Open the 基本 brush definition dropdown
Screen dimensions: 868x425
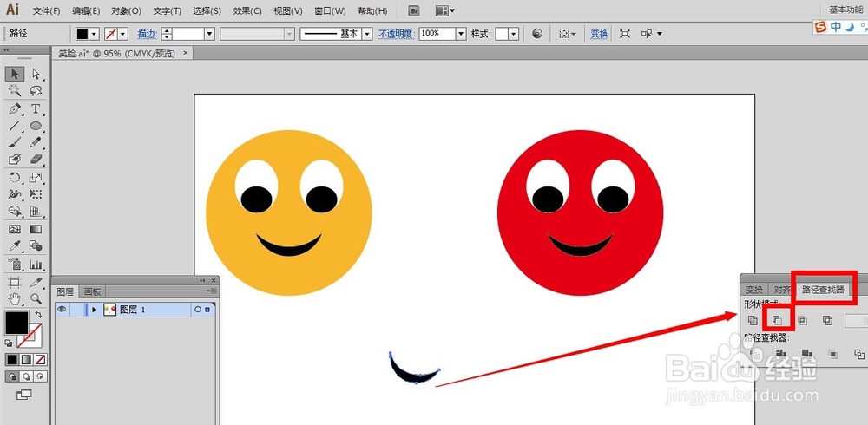coord(366,34)
